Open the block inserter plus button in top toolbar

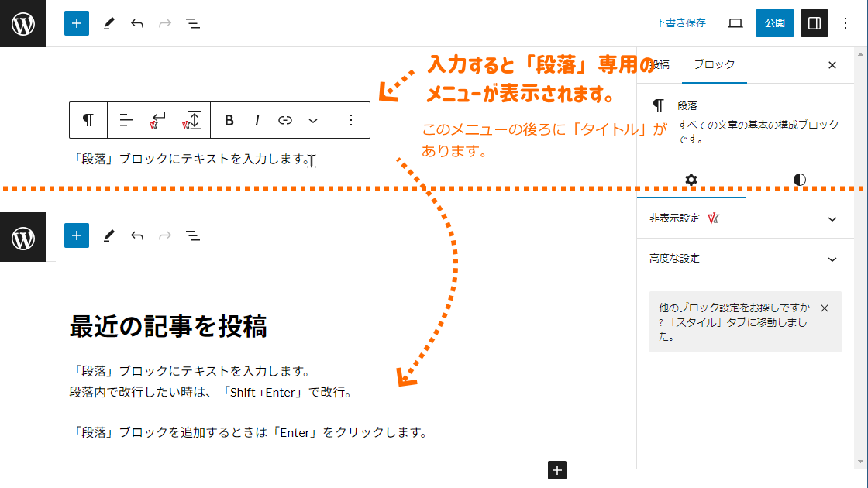[76, 23]
